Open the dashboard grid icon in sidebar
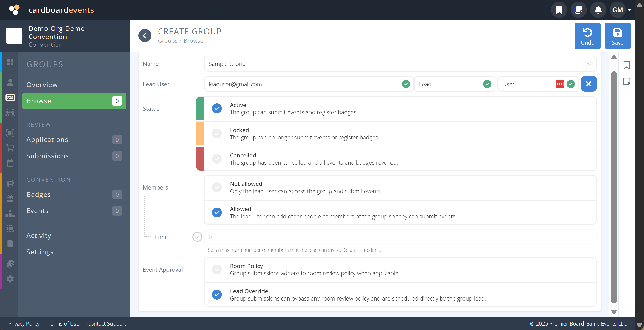Viewport: 644px width, 330px height. (x=10, y=62)
